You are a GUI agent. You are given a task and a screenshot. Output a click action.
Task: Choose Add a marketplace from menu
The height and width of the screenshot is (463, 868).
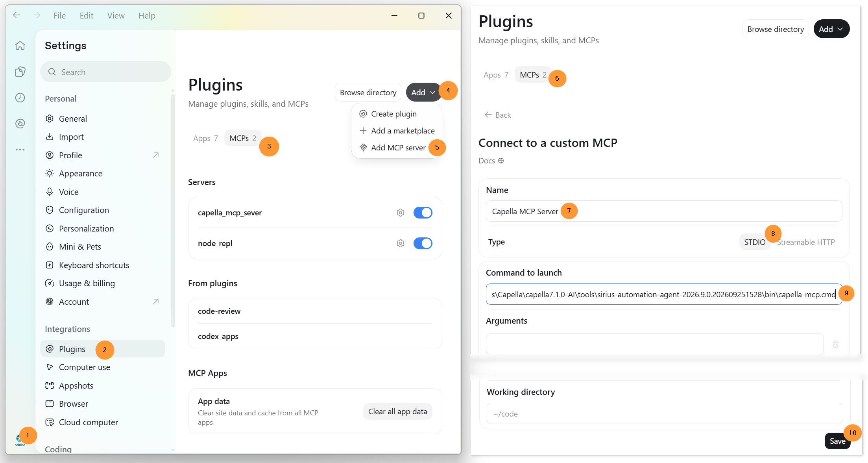(x=396, y=131)
